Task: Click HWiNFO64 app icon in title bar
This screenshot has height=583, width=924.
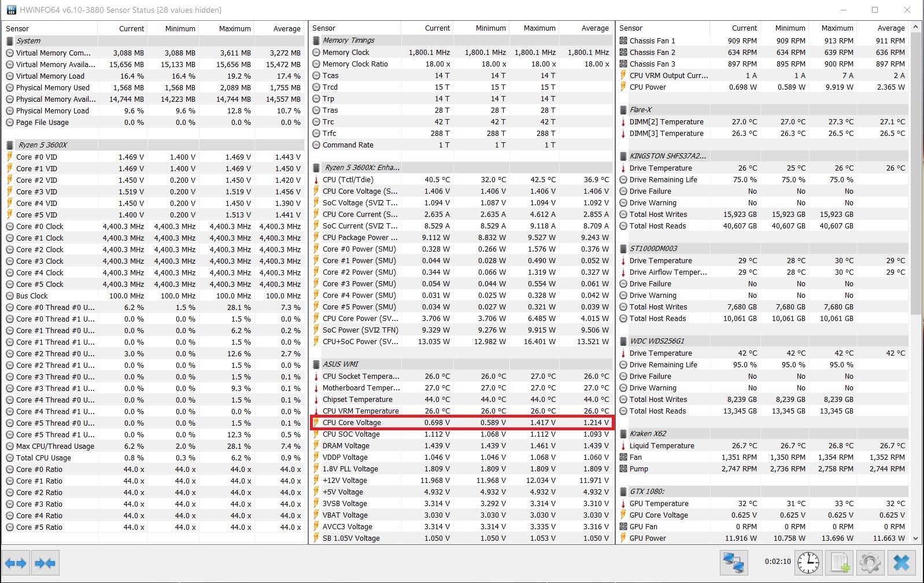Action: pos(11,10)
